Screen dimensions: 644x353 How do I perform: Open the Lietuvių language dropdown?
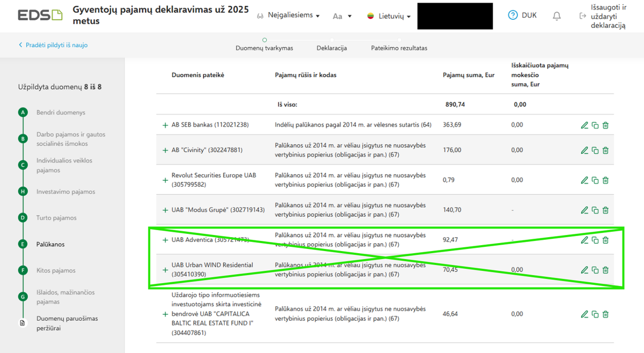[x=389, y=16]
